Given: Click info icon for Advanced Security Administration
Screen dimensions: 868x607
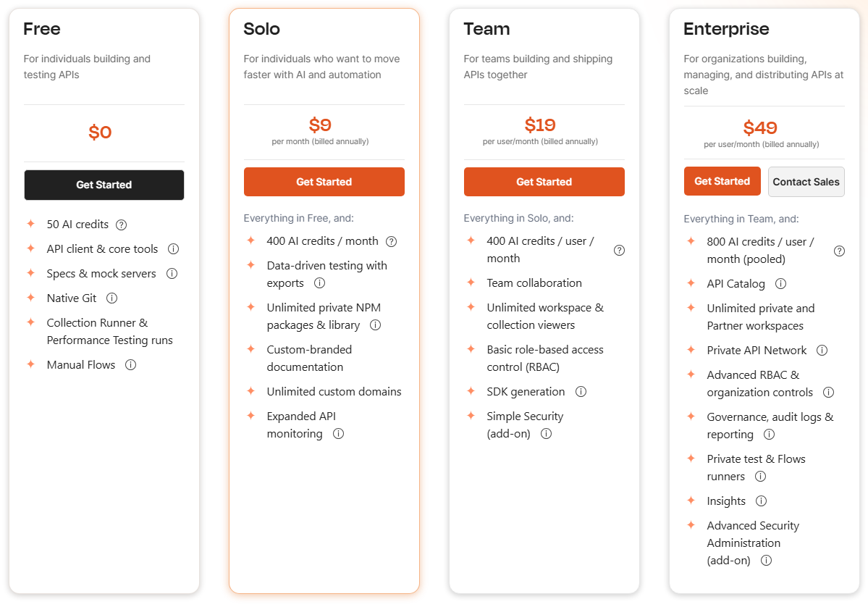Looking at the screenshot, I should point(766,561).
